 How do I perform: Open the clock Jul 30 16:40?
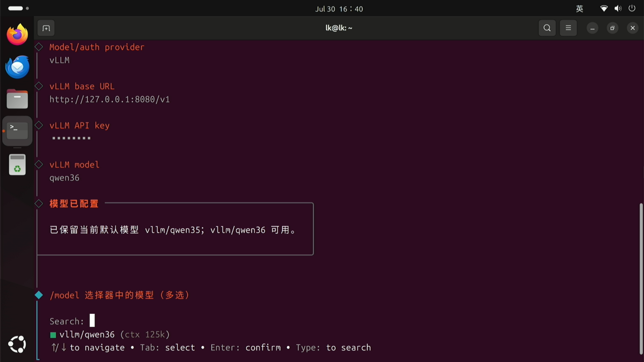[x=339, y=9]
